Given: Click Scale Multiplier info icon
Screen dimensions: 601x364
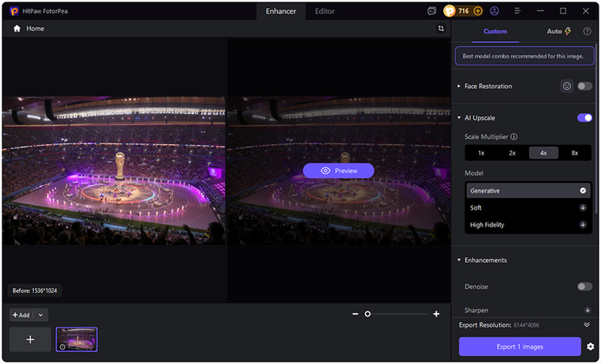Looking at the screenshot, I should [514, 137].
